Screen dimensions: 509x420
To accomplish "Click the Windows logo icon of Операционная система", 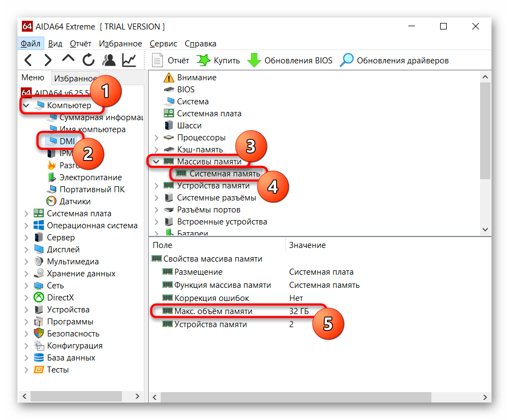I will pos(39,226).
